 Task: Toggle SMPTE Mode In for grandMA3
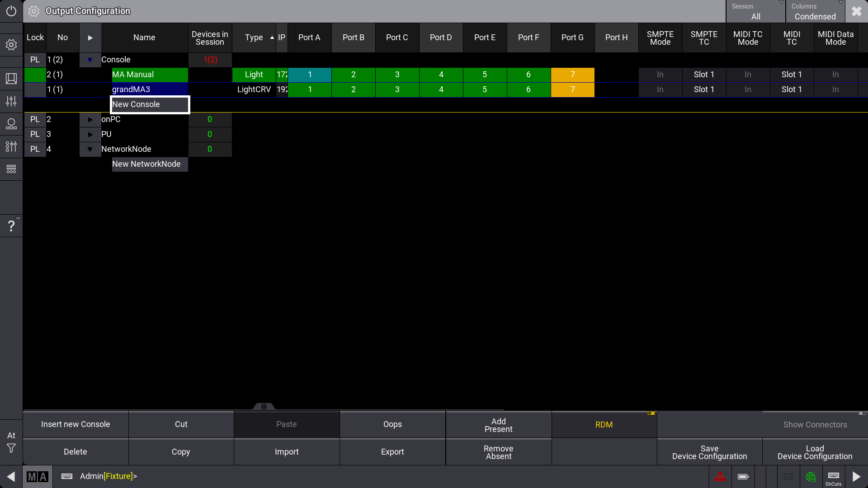point(660,89)
